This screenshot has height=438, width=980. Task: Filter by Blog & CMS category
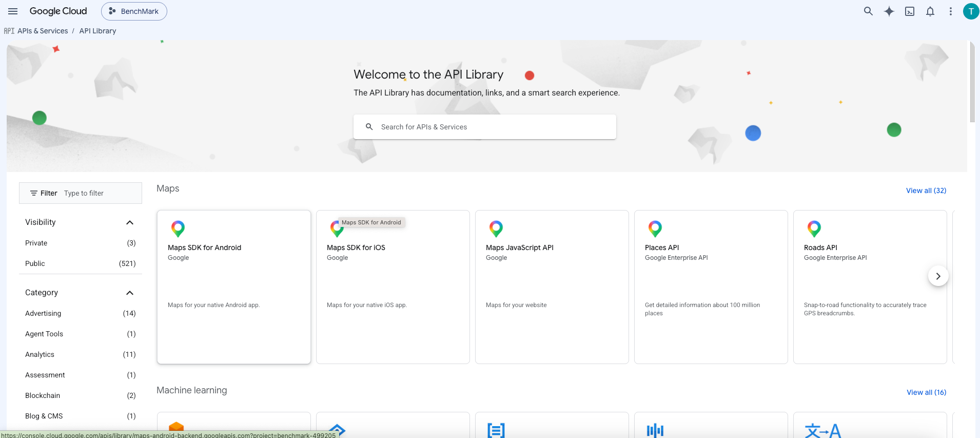point(81,416)
